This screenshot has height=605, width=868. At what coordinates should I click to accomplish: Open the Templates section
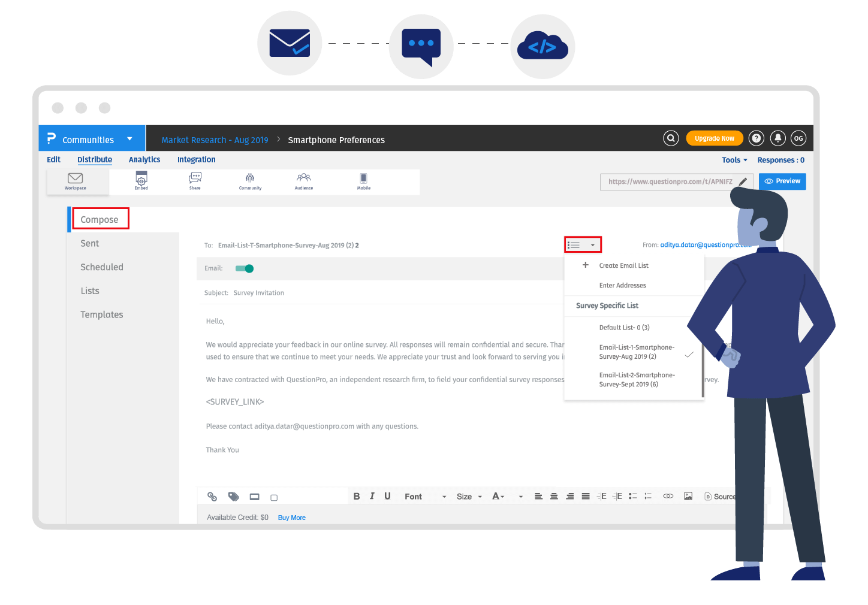point(102,314)
